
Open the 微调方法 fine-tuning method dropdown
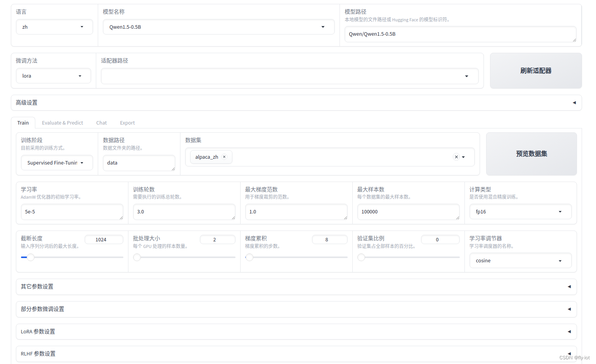coord(53,76)
